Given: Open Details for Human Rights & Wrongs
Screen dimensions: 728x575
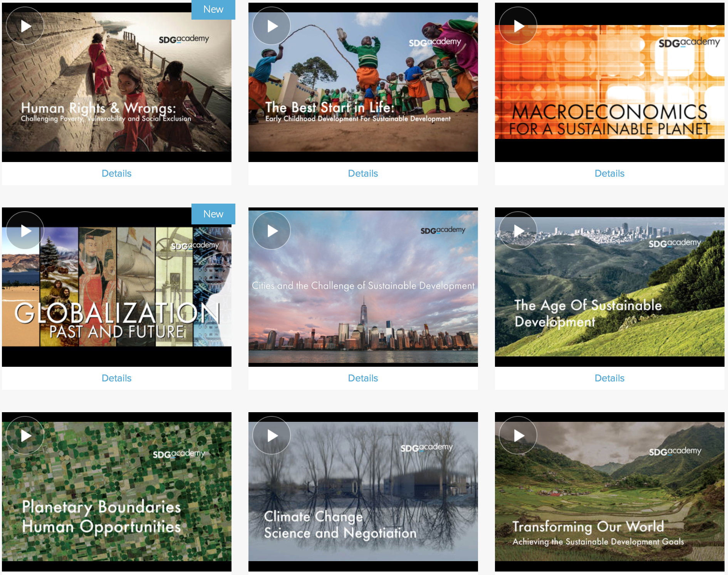Looking at the screenshot, I should click(x=116, y=174).
